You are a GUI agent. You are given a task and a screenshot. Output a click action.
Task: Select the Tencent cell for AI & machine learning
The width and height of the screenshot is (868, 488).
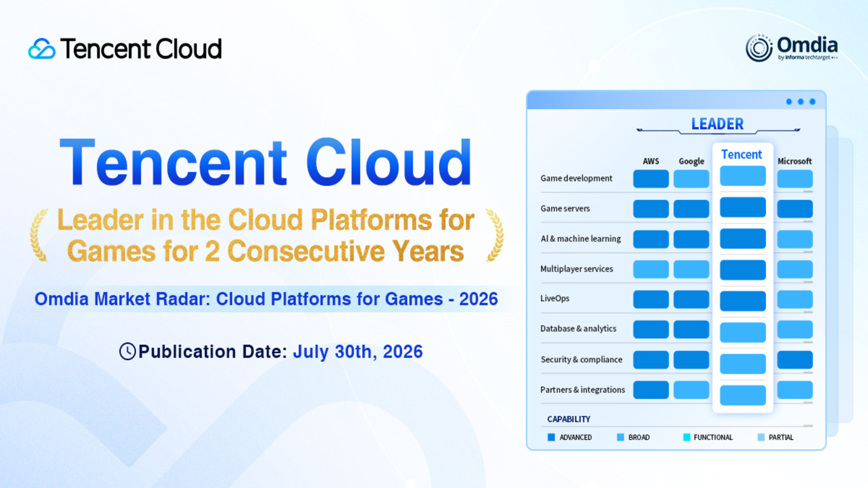point(743,239)
